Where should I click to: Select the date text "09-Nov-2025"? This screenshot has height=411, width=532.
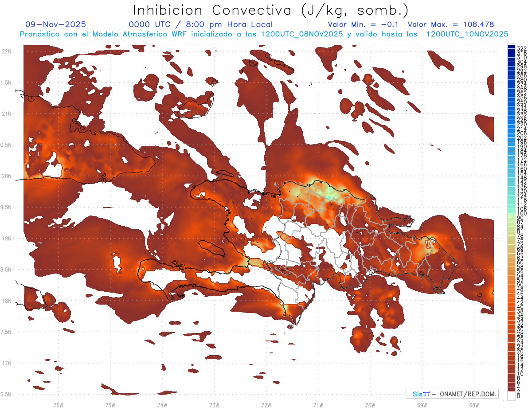point(56,24)
